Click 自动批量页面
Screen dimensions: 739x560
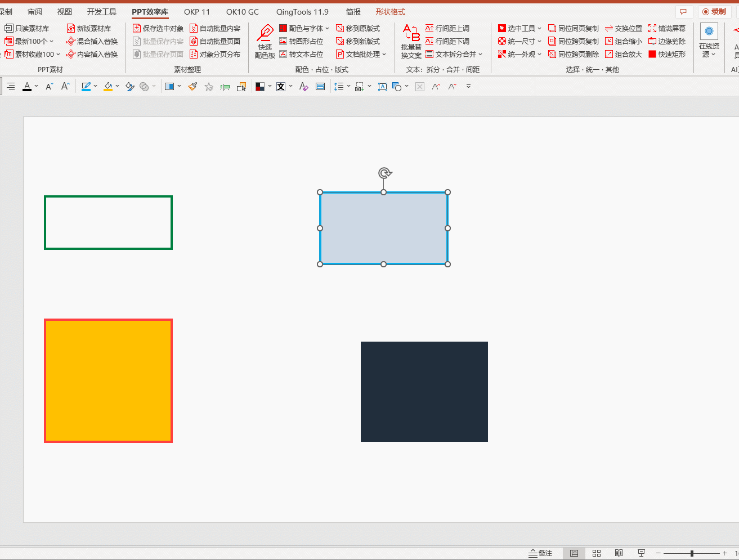click(215, 41)
